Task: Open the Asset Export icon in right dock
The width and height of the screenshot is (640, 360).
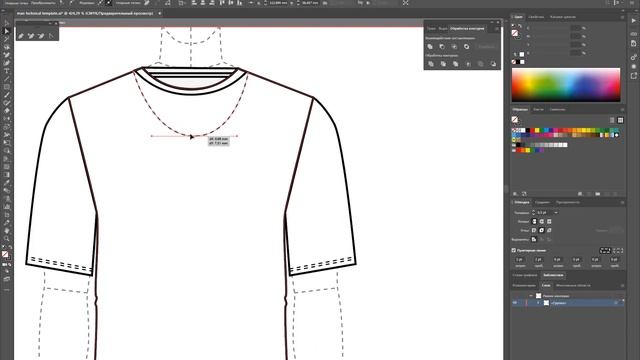Action: point(633,76)
